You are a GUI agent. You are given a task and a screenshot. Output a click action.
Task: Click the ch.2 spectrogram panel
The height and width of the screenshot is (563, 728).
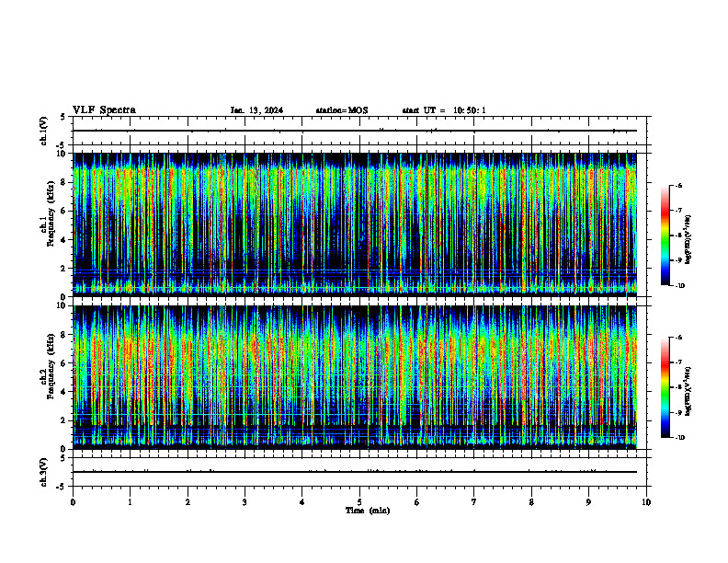[x=355, y=377]
